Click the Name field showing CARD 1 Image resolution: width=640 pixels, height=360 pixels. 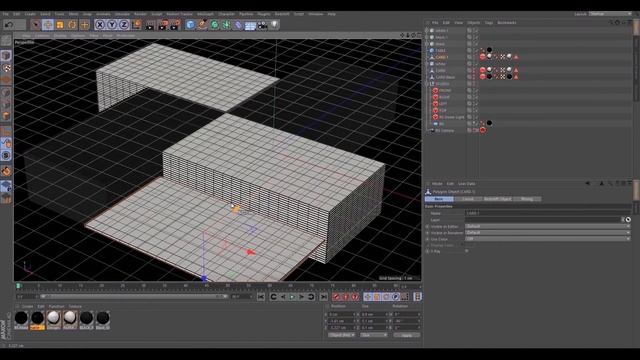548,213
